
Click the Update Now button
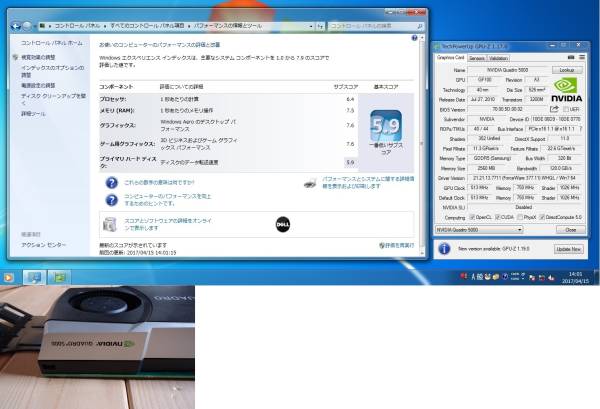pyautogui.click(x=569, y=249)
